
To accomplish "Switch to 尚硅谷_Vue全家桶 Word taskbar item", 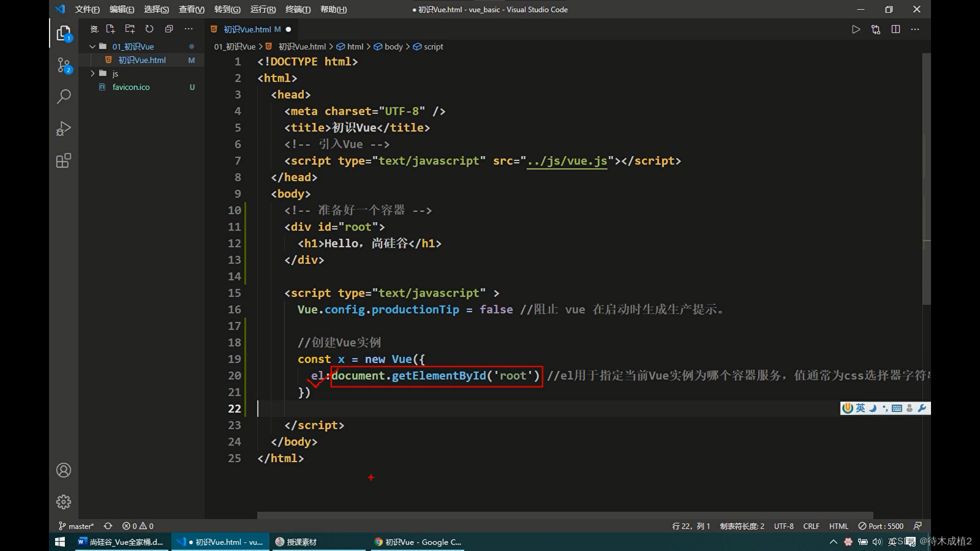I will (x=120, y=542).
